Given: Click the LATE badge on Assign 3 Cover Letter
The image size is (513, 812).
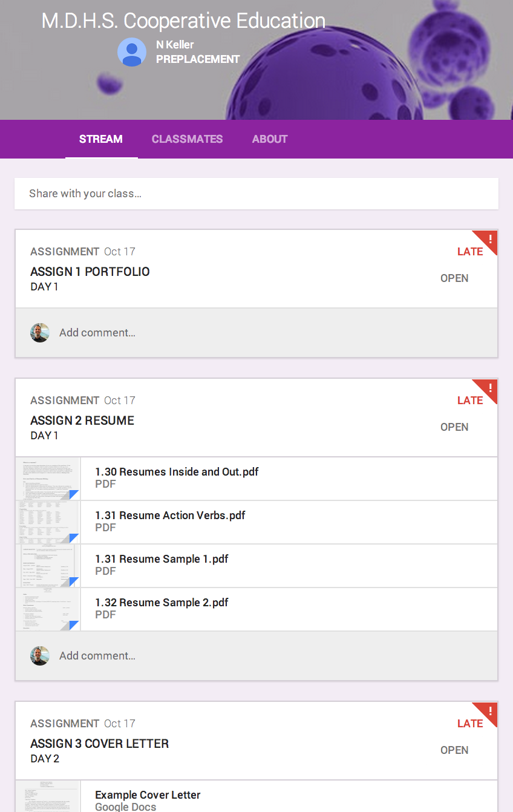Looking at the screenshot, I should pyautogui.click(x=469, y=723).
